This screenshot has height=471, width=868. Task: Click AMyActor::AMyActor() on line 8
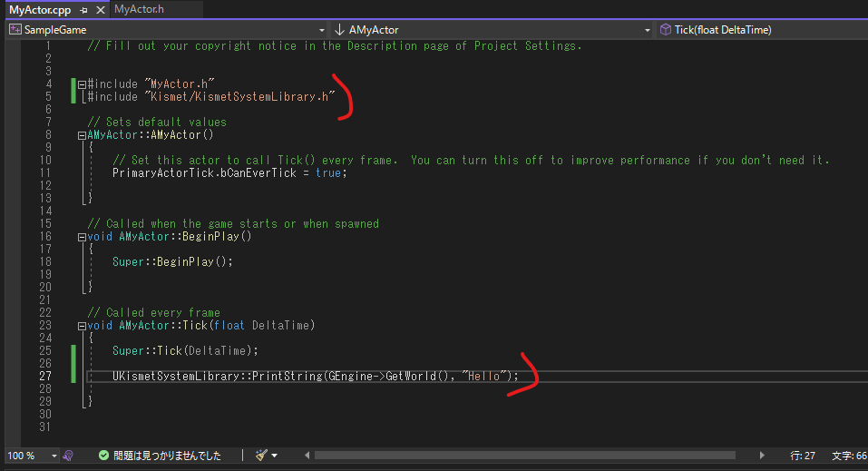pyautogui.click(x=150, y=134)
